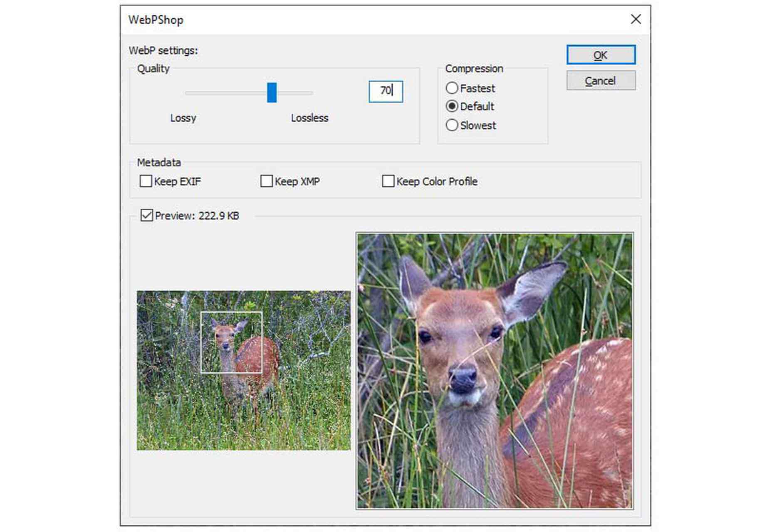Click the zoomed deer preview image
This screenshot has width=772, height=532.
(495, 371)
